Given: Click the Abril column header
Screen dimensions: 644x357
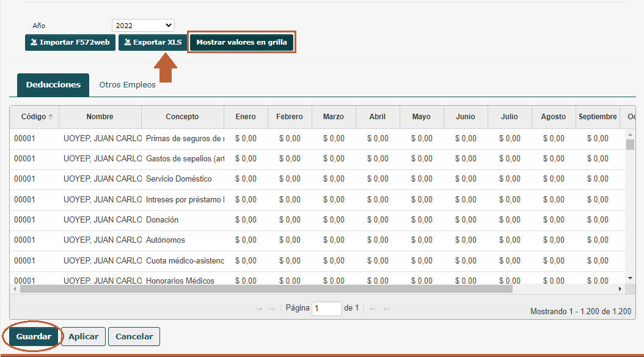Looking at the screenshot, I should tap(378, 117).
